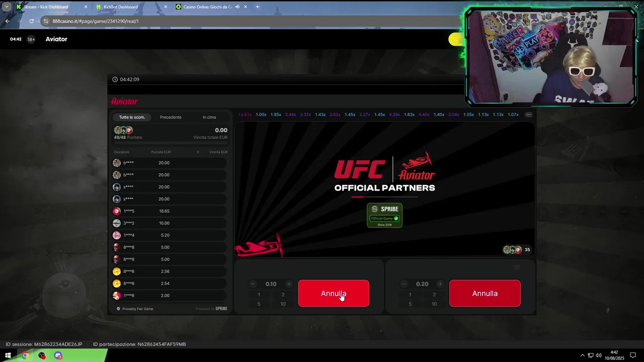The height and width of the screenshot is (362, 644).
Task: Switch to the KickBot Dashboard tab
Action: tap(132, 7)
